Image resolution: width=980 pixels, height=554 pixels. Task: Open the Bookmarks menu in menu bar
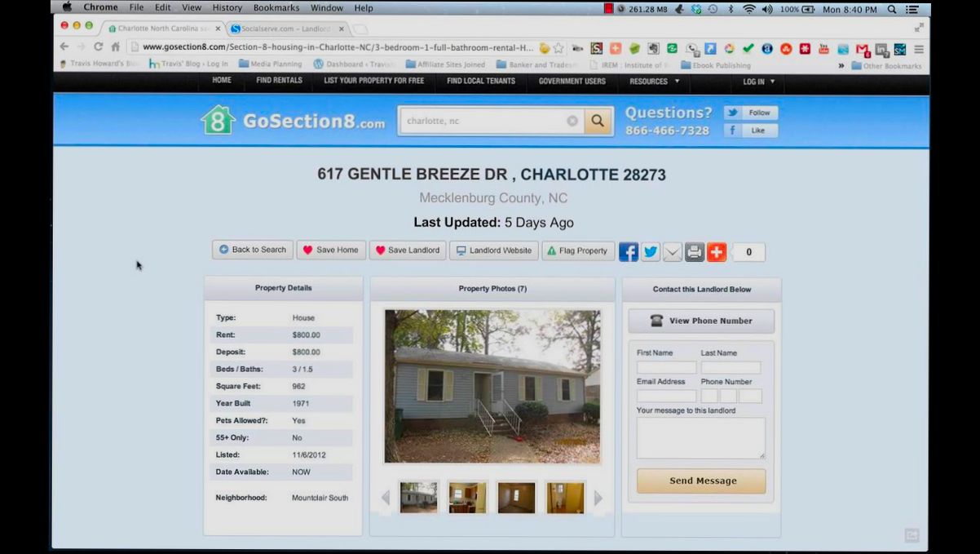tap(276, 8)
